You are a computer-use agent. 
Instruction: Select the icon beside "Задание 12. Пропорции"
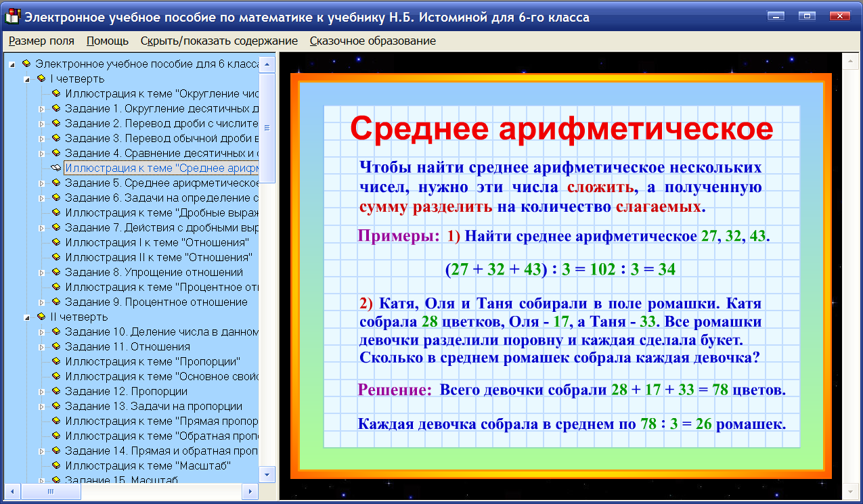tap(57, 390)
